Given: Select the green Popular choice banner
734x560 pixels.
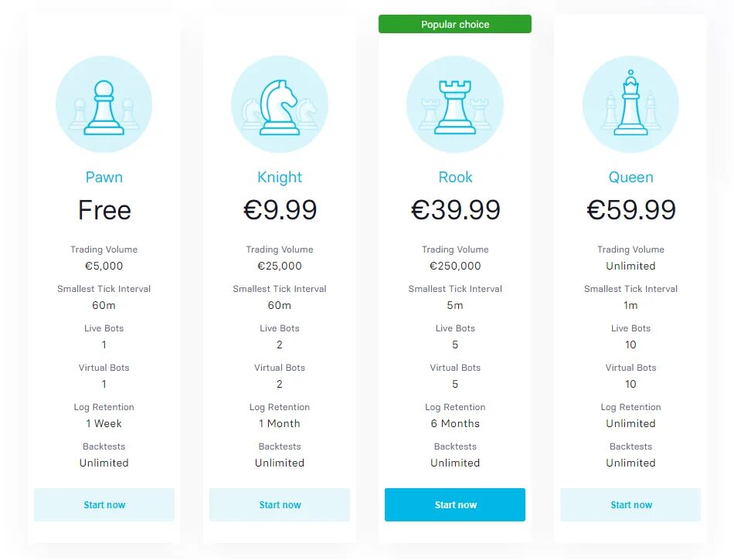Looking at the screenshot, I should click(455, 24).
